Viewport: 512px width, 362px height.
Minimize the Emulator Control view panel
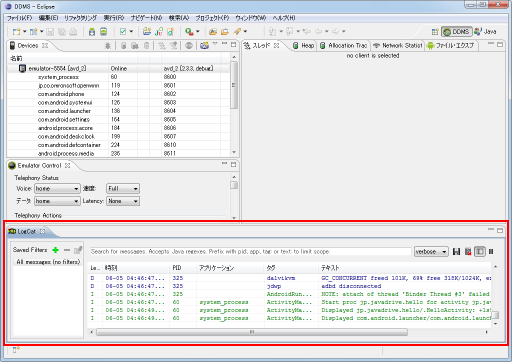point(224,164)
